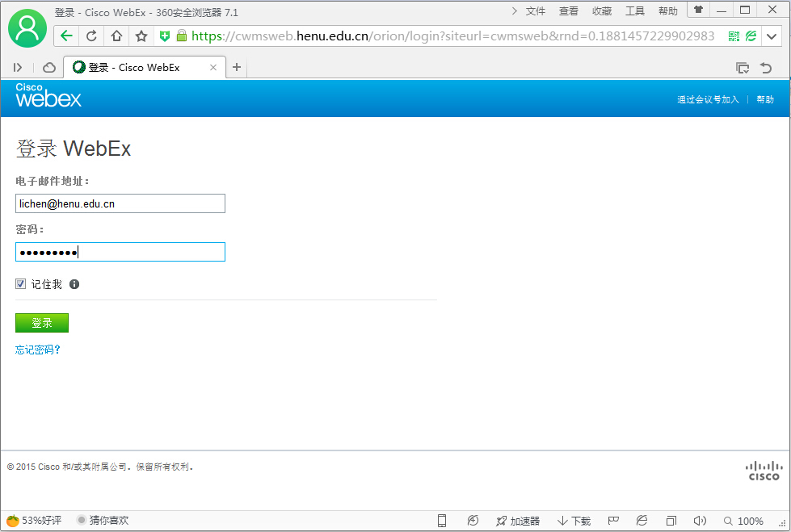Restore closed tab with undo icon
Screen dimensions: 791x532
click(766, 68)
